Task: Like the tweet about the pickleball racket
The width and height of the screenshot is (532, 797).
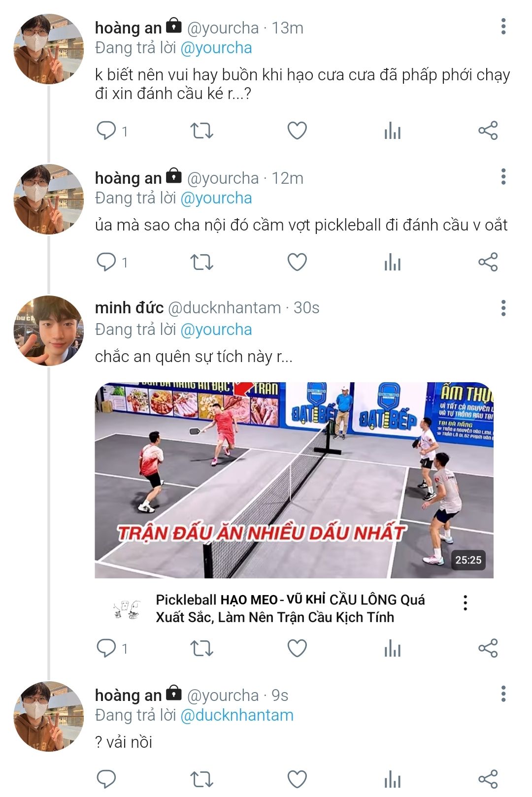Action: click(x=297, y=262)
